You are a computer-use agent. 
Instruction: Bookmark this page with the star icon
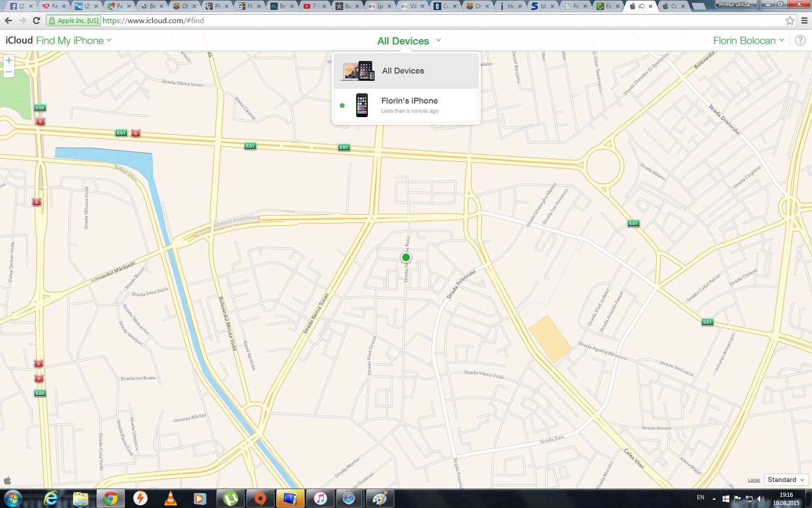coord(790,20)
